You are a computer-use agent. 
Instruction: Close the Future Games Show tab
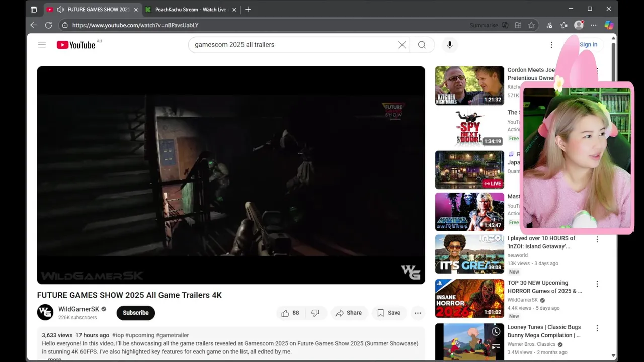coord(136,9)
